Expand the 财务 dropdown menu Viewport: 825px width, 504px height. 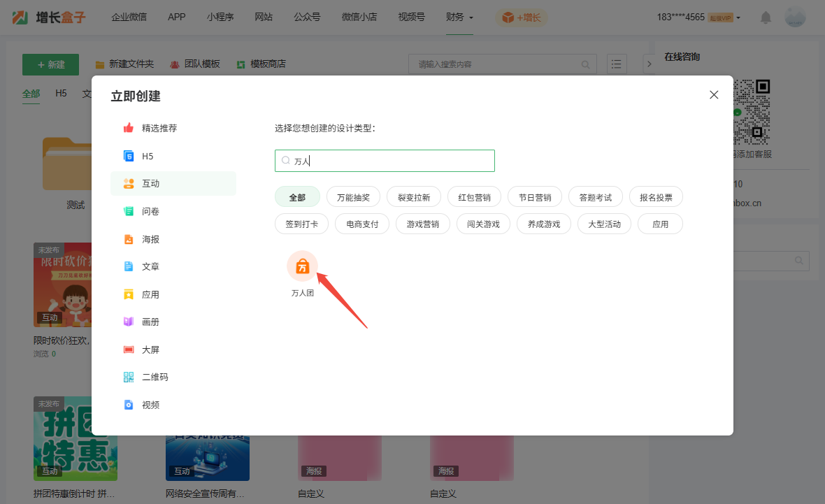coord(459,17)
